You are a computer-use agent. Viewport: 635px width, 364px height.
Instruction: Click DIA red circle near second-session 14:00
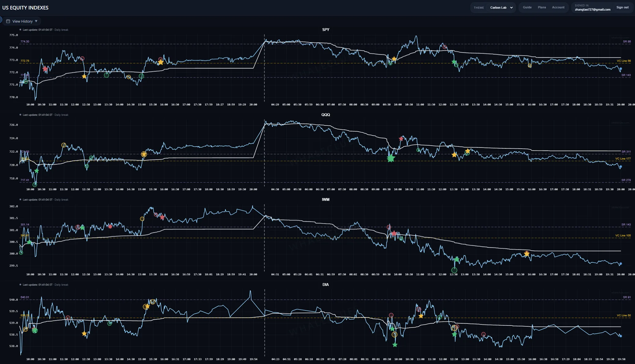point(483,334)
